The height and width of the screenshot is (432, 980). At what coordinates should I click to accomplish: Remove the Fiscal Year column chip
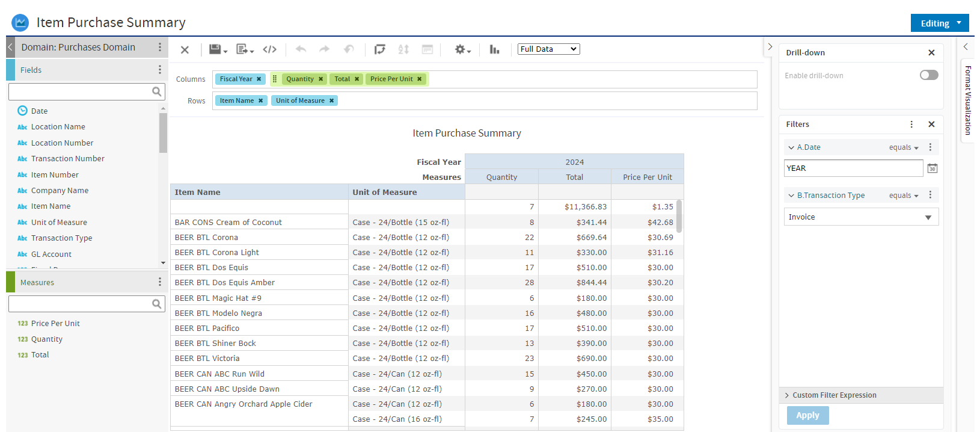tap(259, 79)
